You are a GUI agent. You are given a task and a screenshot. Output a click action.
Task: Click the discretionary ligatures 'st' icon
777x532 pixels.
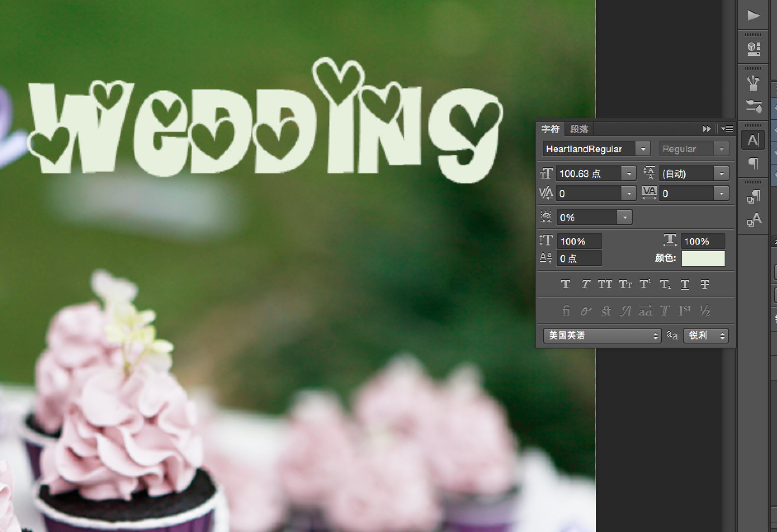[606, 311]
